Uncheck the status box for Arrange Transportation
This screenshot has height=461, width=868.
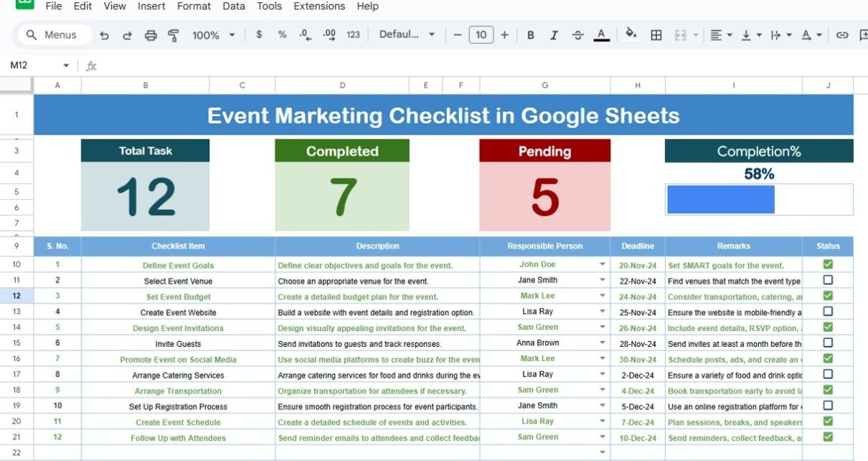pyautogui.click(x=828, y=390)
